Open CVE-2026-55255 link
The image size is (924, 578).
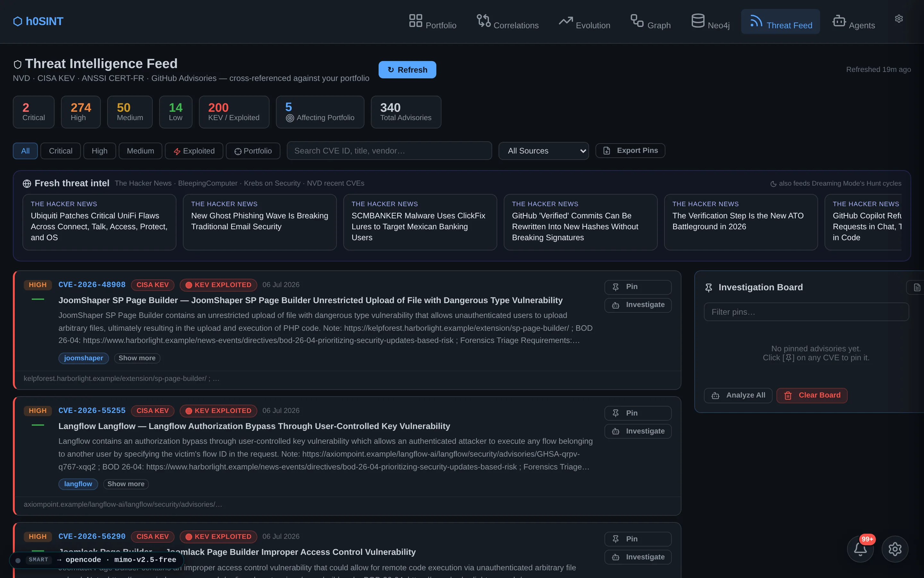92,411
